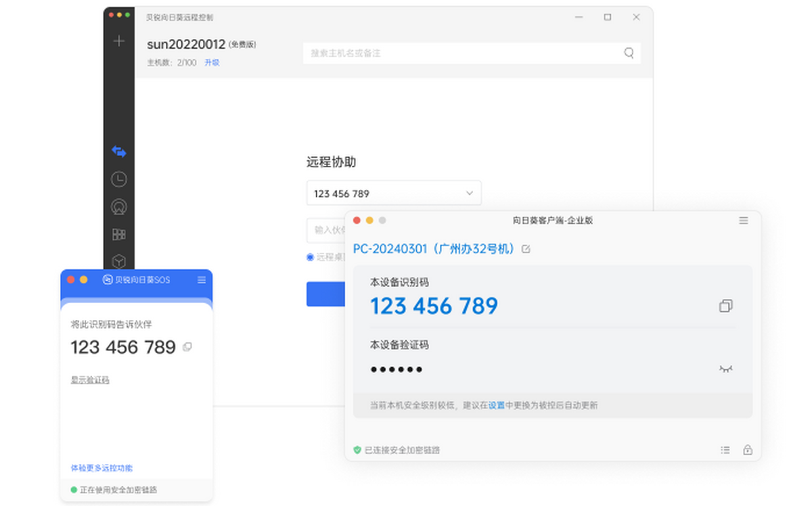Click the hidden verification code dots

397,369
